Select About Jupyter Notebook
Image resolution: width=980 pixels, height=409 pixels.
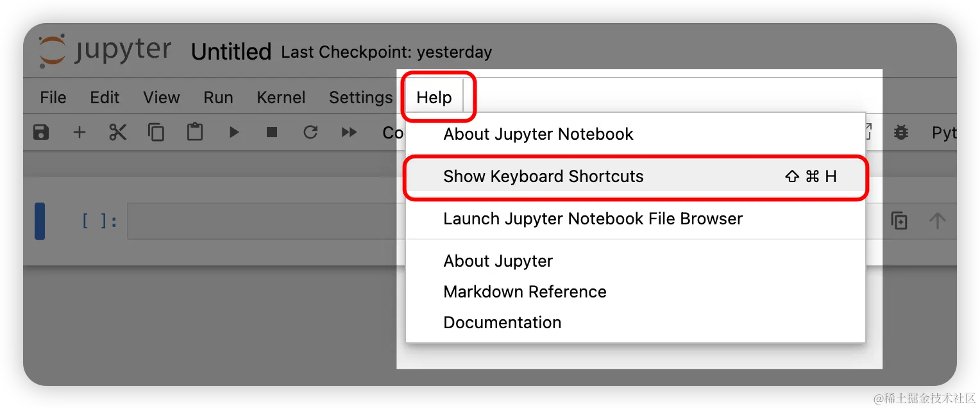538,134
